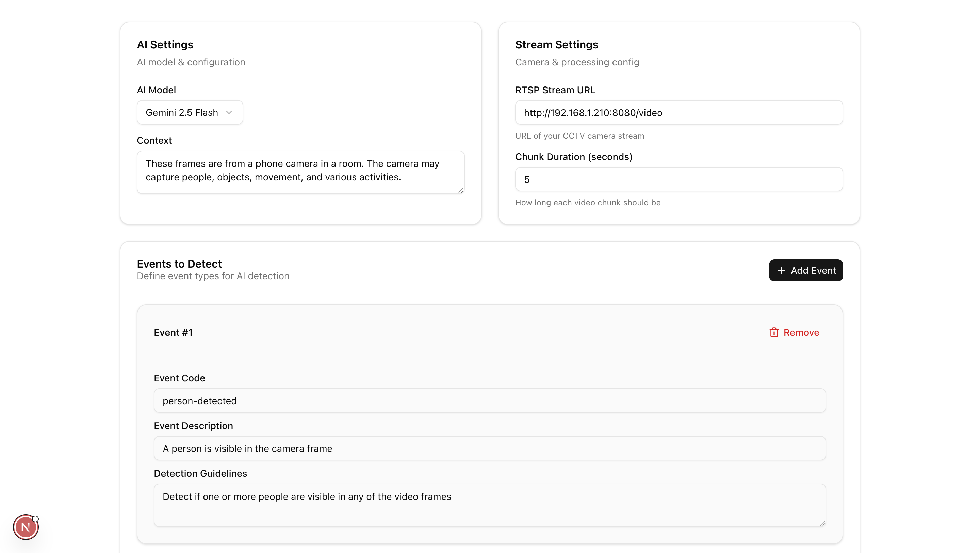Click the AI Settings heading
The image size is (980, 553).
165,45
